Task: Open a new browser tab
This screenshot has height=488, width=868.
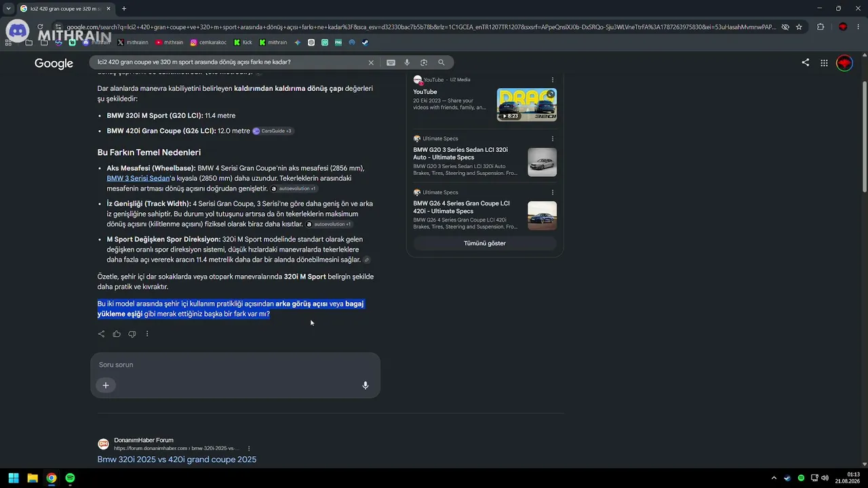Action: point(124,9)
